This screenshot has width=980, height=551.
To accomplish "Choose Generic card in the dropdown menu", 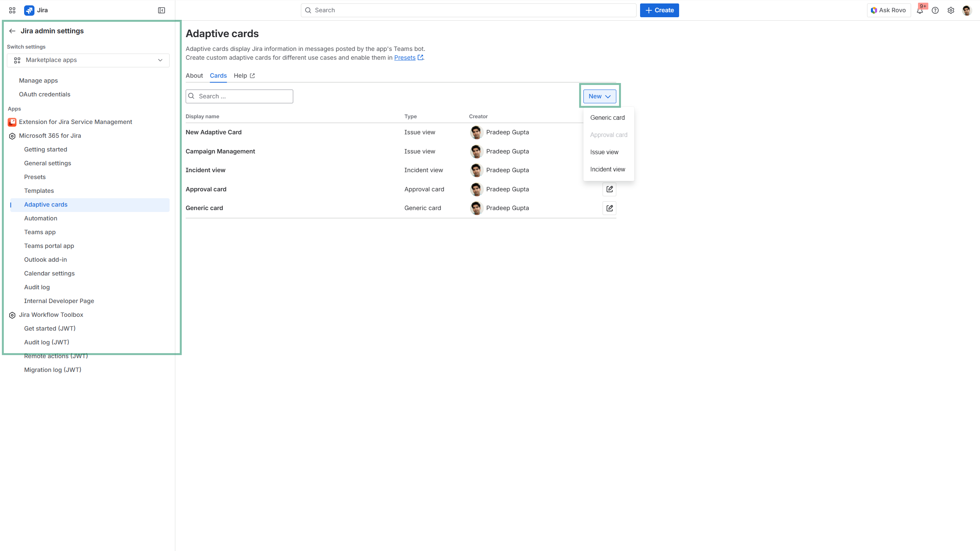I will (607, 118).
